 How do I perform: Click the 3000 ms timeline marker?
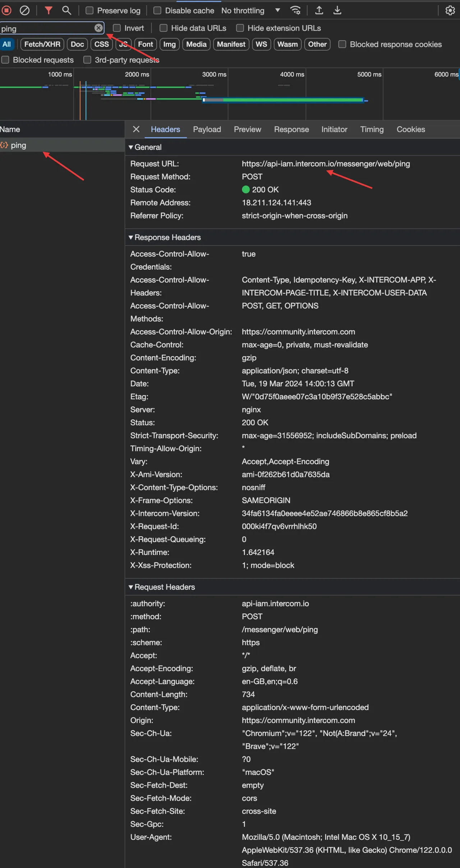(x=214, y=74)
